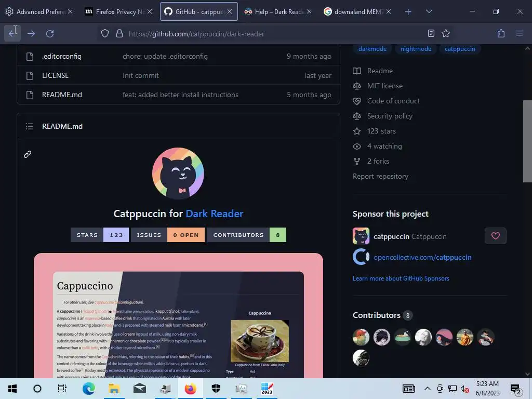Select the catppuccin topic tag
The height and width of the screenshot is (399, 532).
pyautogui.click(x=460, y=49)
